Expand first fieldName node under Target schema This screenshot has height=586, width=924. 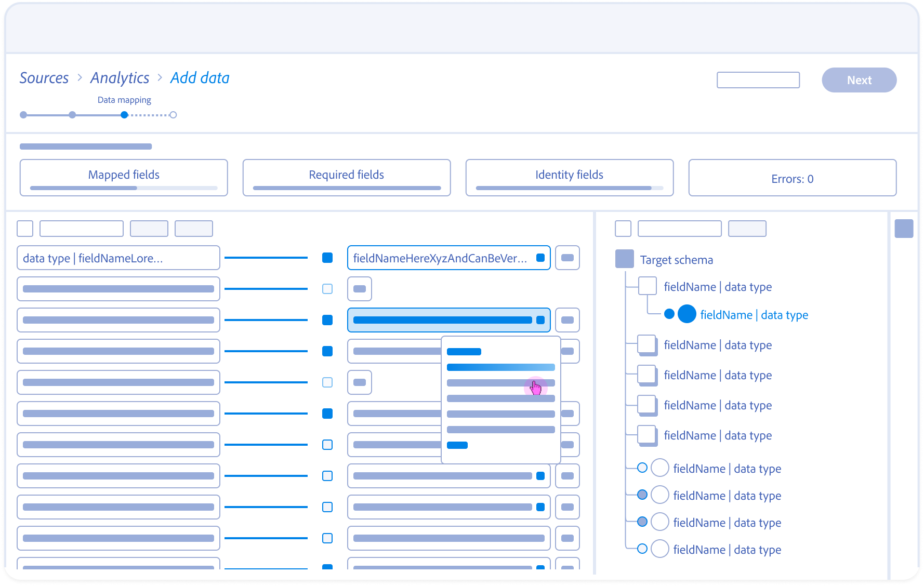[647, 286]
